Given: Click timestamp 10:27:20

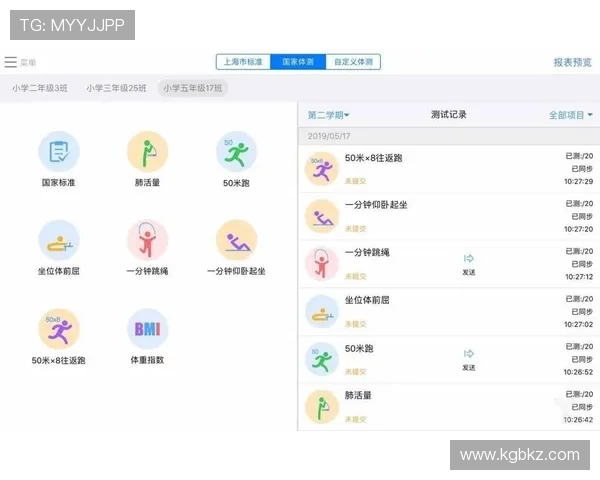Looking at the screenshot, I should pos(579,229).
